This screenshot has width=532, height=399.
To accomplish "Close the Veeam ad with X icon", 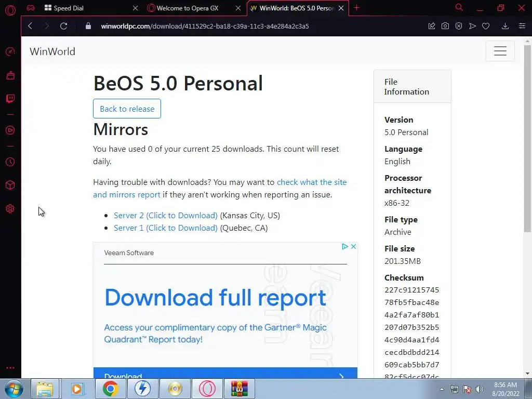I will pyautogui.click(x=353, y=247).
